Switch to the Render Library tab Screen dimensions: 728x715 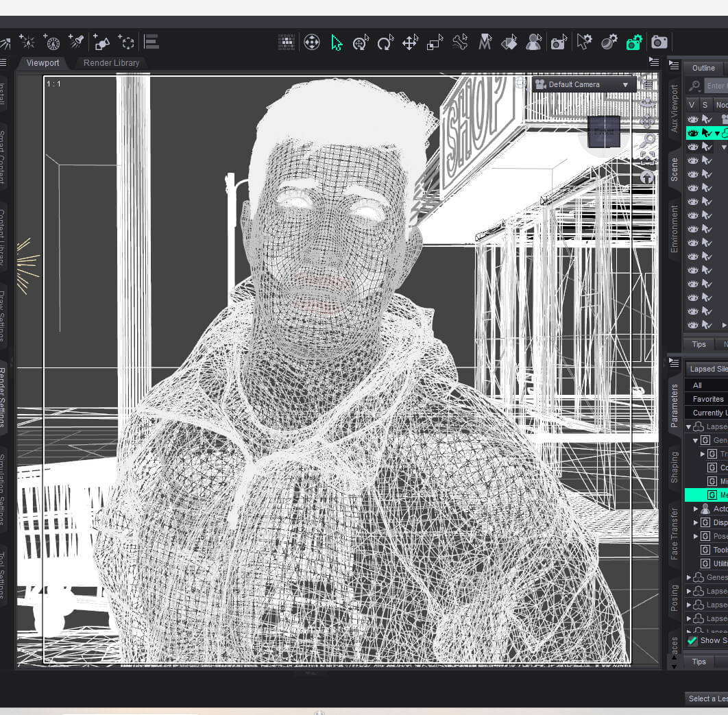pyautogui.click(x=112, y=62)
